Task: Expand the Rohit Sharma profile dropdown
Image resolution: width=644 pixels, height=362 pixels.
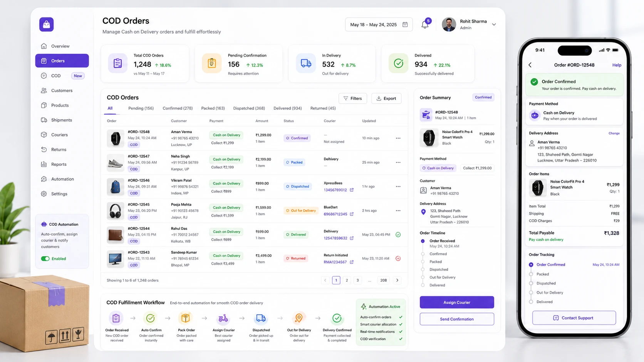Action: 494,25
